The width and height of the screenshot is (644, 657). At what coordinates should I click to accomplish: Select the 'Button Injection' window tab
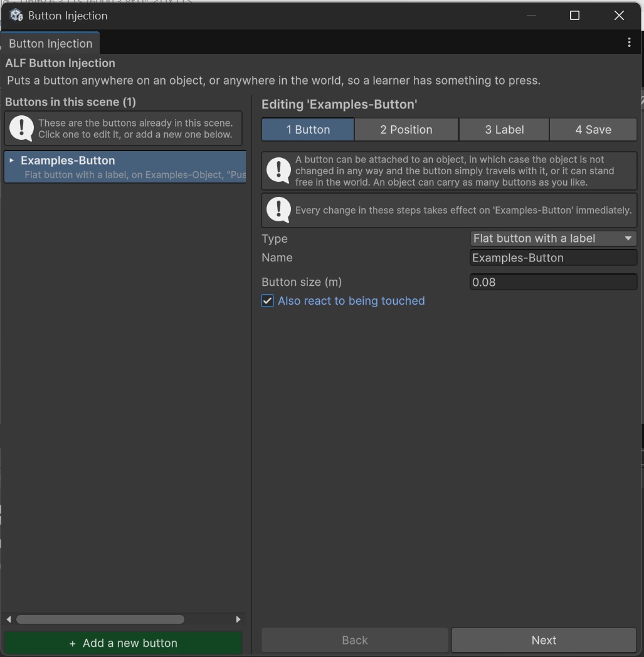click(x=50, y=44)
